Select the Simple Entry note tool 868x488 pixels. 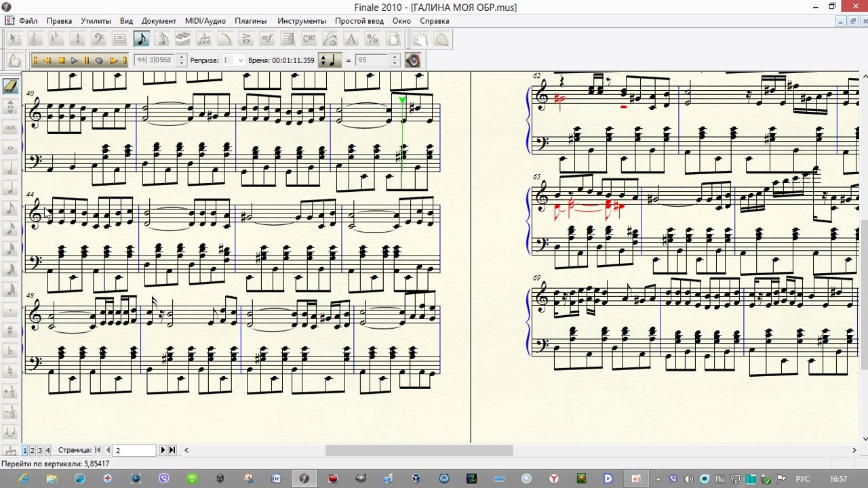tap(141, 39)
